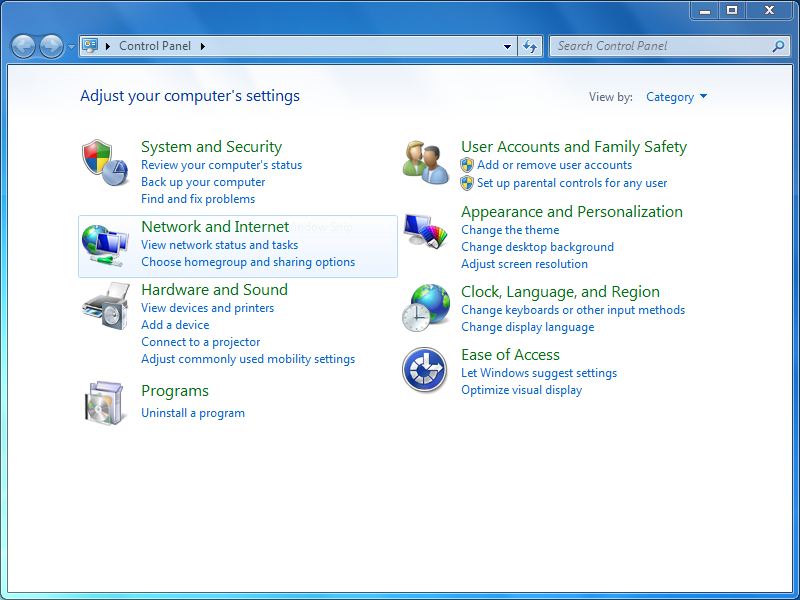This screenshot has width=800, height=600.
Task: Click the Control Panel breadcrumb text
Action: 155,46
